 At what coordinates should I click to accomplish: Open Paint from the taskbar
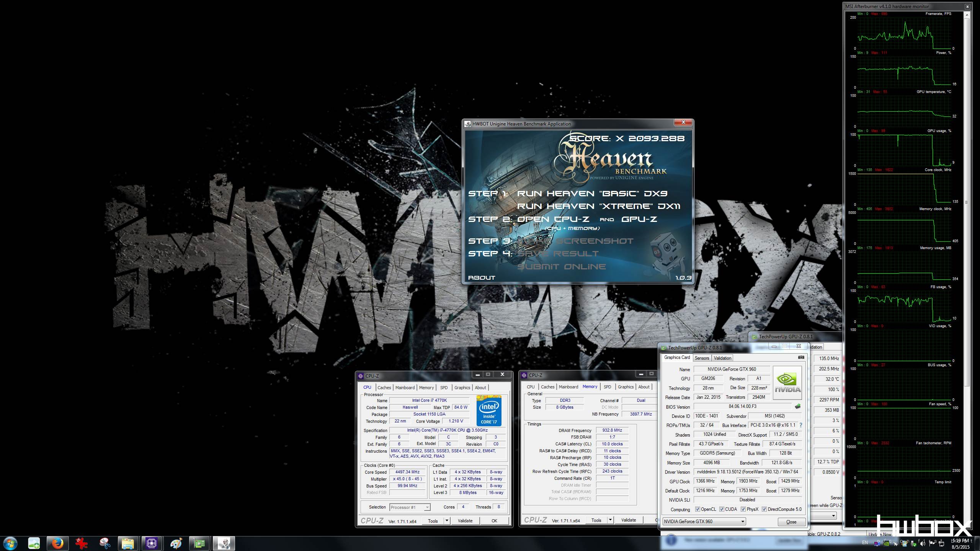pyautogui.click(x=176, y=543)
